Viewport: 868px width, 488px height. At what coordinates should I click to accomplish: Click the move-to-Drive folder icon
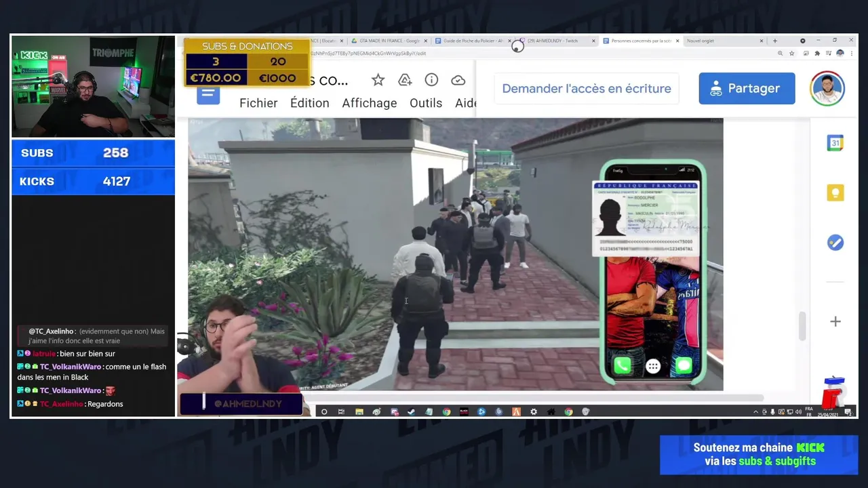(x=405, y=81)
